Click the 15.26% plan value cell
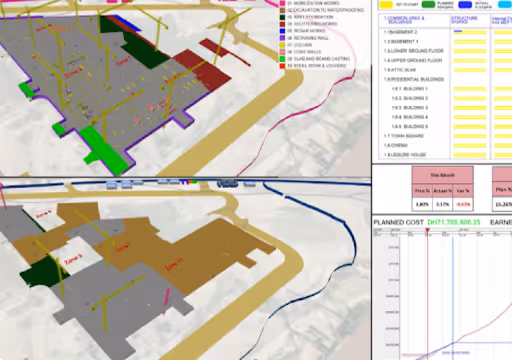The width and height of the screenshot is (512, 360). [x=502, y=204]
